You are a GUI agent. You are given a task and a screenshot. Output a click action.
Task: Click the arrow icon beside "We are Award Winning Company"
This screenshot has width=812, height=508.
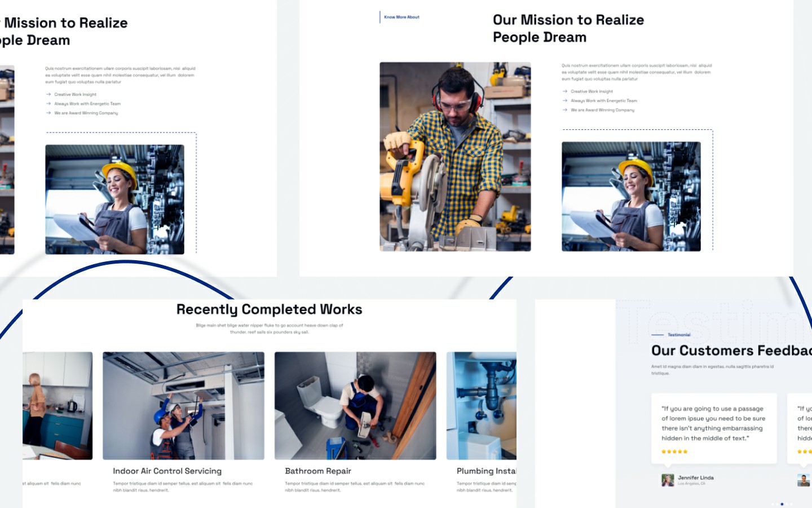pyautogui.click(x=564, y=110)
